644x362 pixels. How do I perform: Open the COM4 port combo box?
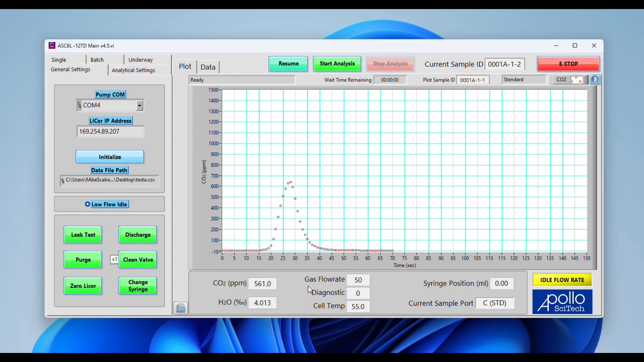tap(110, 106)
